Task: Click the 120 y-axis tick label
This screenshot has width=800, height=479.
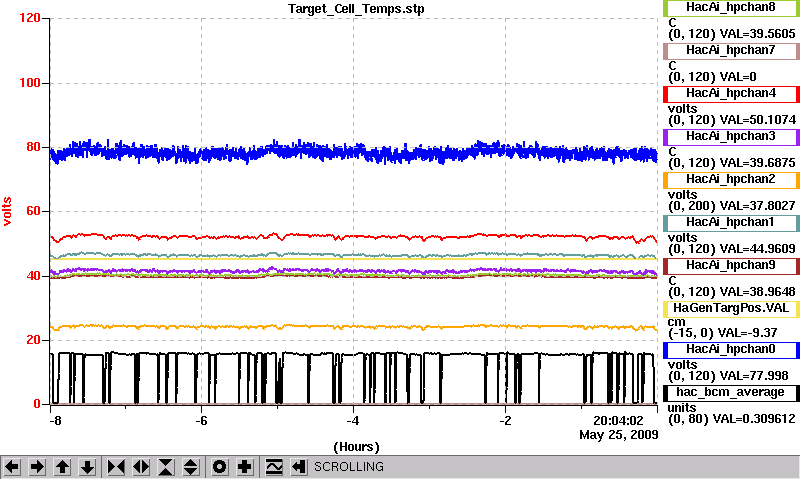Action: tap(30, 18)
